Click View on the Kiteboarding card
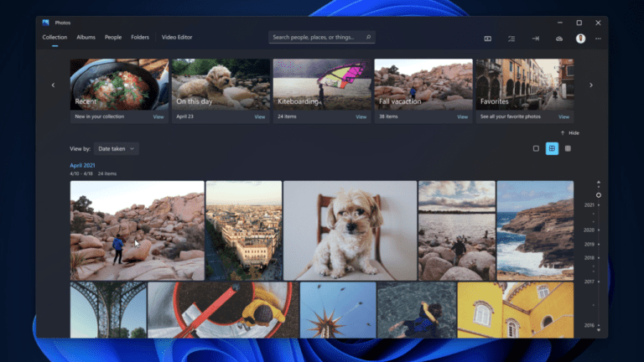 coord(361,117)
